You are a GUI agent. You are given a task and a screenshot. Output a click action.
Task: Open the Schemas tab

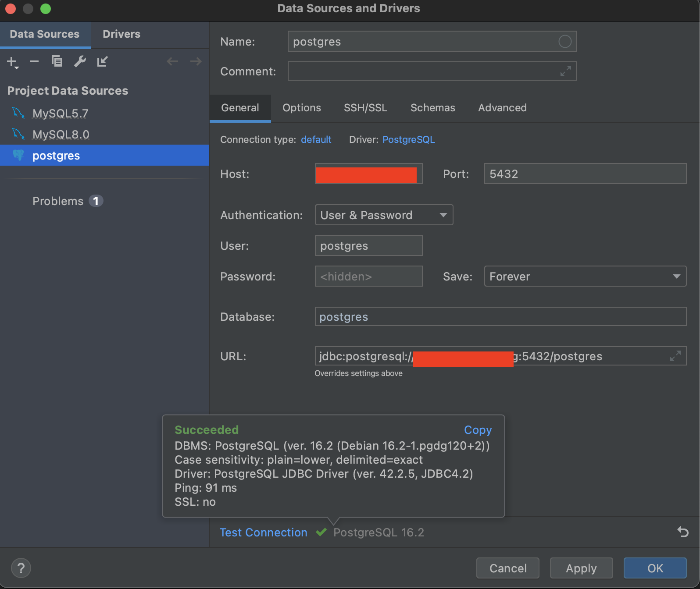[x=433, y=108]
